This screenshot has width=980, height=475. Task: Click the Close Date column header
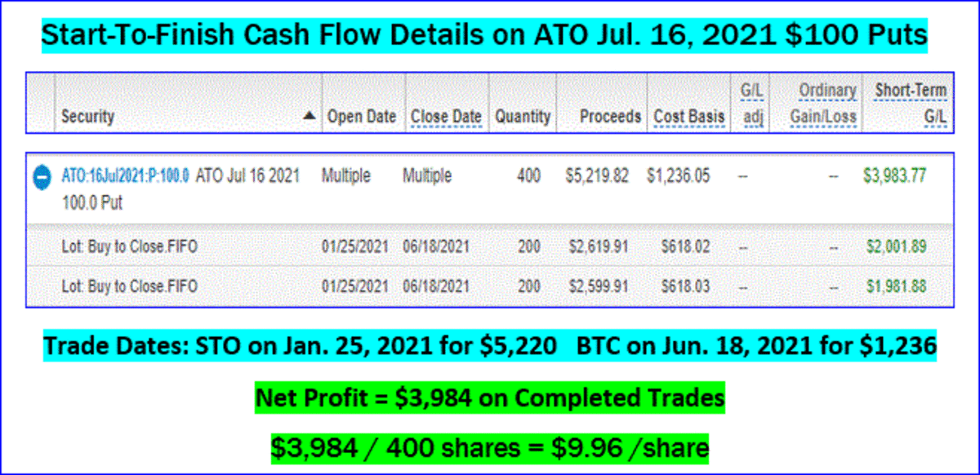tap(446, 117)
